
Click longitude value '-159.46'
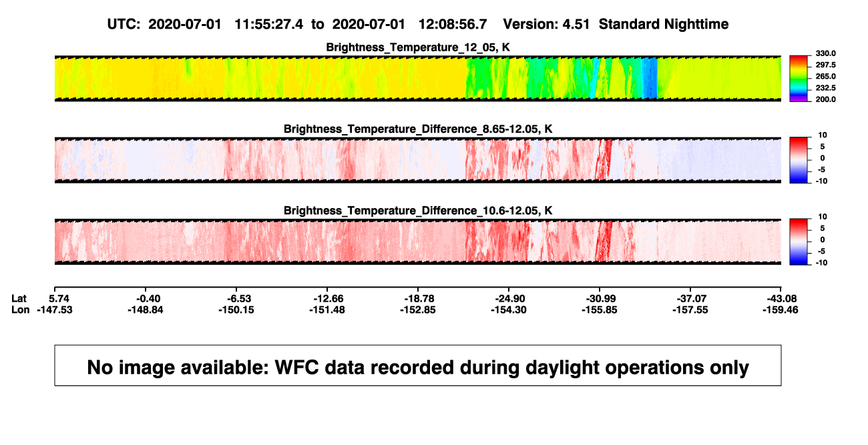(x=781, y=310)
